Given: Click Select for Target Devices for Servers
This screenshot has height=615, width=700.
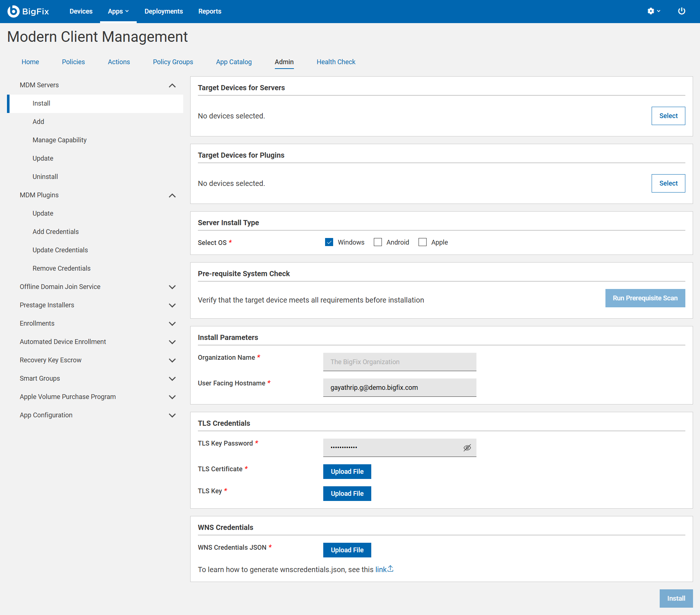Looking at the screenshot, I should pos(668,116).
